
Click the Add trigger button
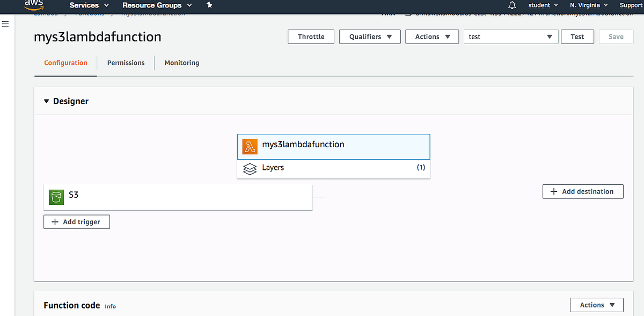point(76,221)
